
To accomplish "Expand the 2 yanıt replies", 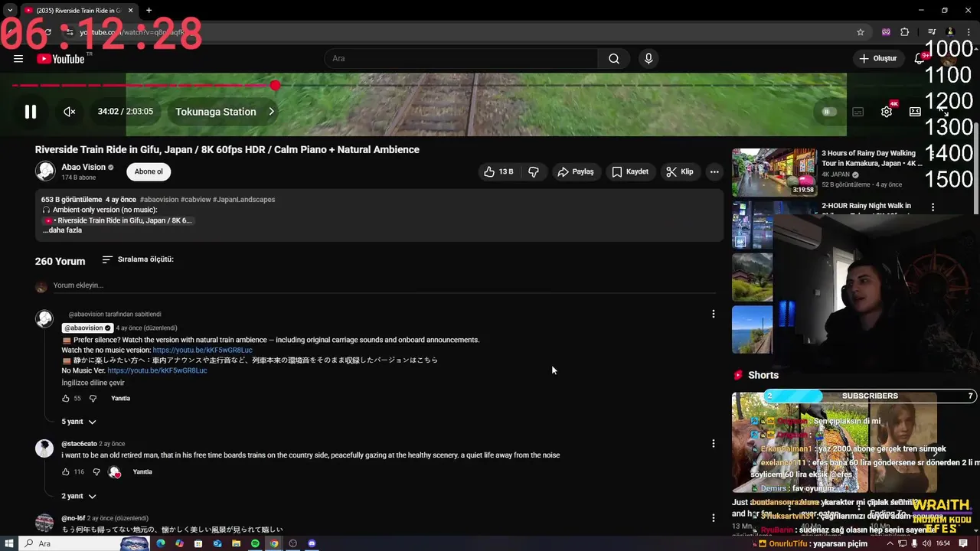I will pos(79,496).
